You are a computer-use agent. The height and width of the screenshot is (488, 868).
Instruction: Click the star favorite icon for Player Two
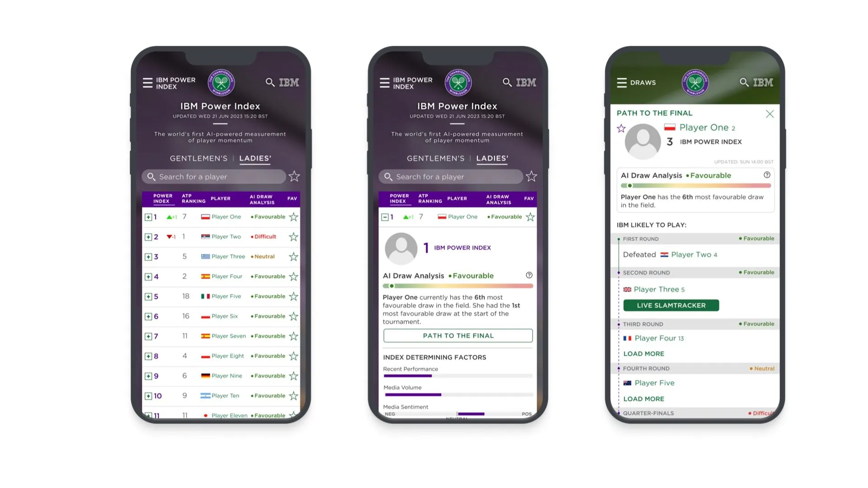click(x=293, y=237)
